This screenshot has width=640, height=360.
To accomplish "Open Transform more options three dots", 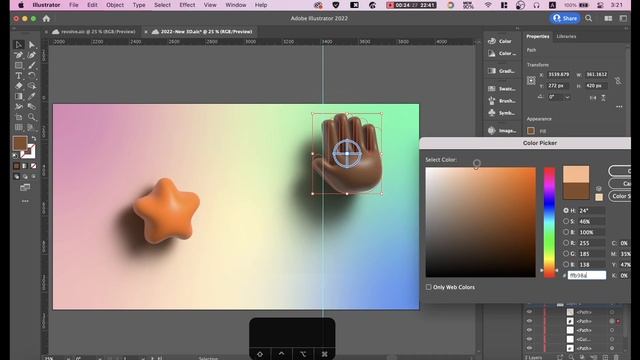I will 619,107.
